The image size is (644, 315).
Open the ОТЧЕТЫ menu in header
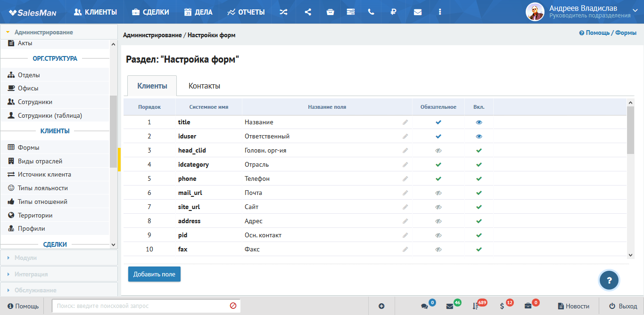pyautogui.click(x=246, y=12)
